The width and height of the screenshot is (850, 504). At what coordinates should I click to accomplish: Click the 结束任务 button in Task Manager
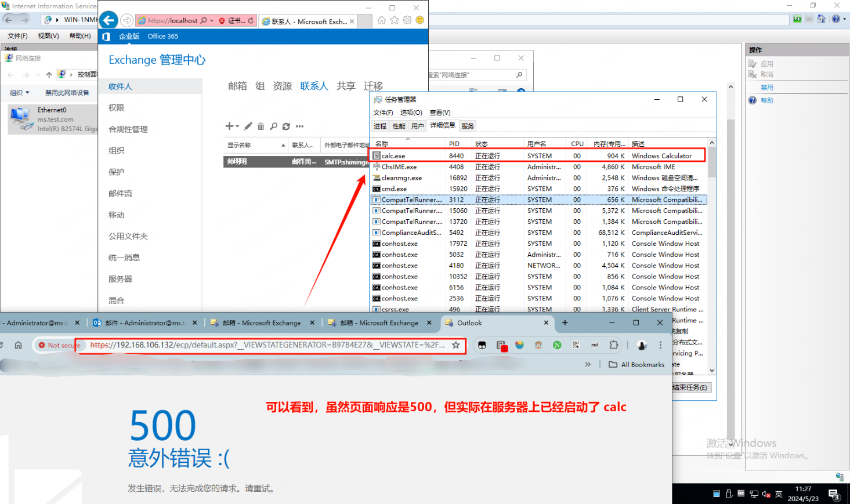coord(690,387)
